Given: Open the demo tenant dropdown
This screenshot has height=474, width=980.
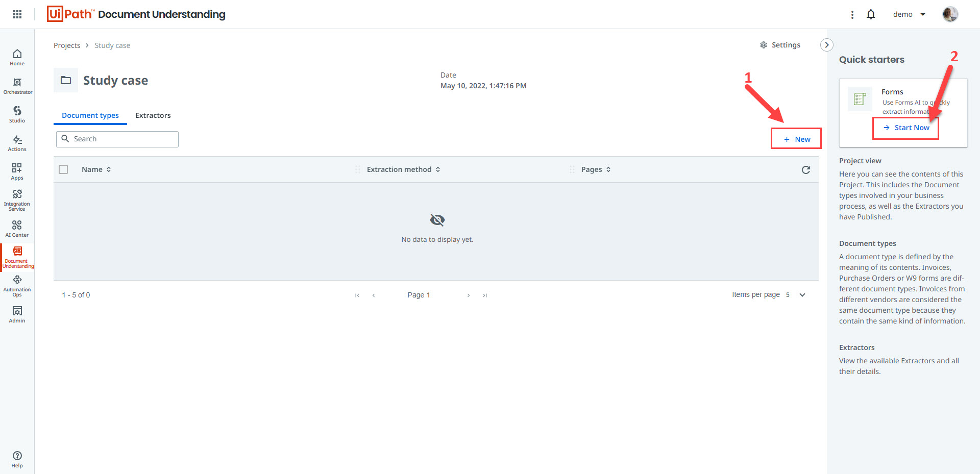Looking at the screenshot, I should 909,14.
